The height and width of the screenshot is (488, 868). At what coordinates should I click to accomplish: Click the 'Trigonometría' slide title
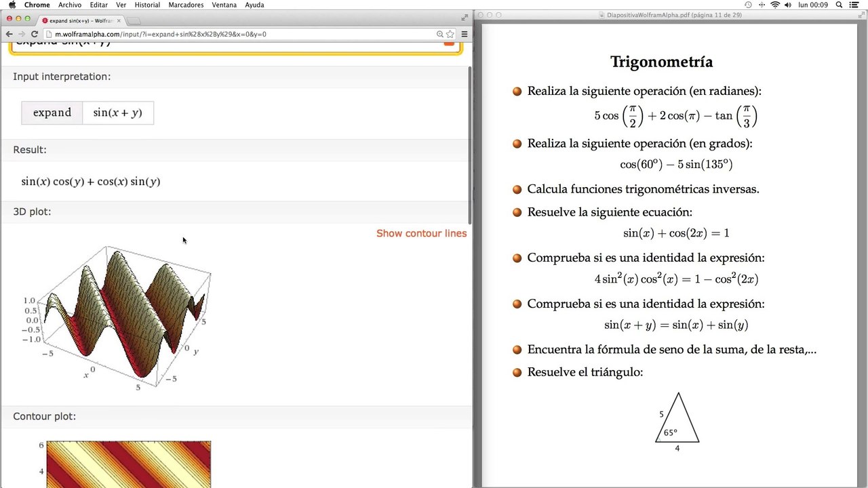661,62
